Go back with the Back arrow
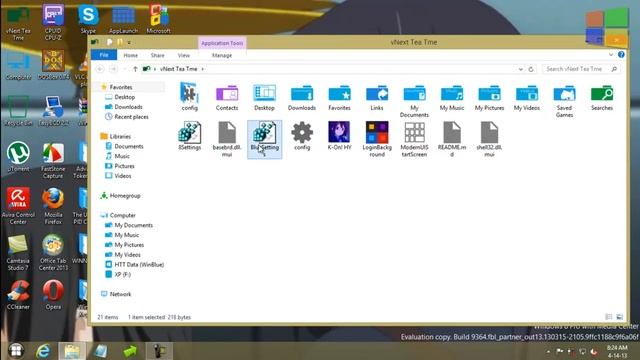640x360 pixels. 100,69
